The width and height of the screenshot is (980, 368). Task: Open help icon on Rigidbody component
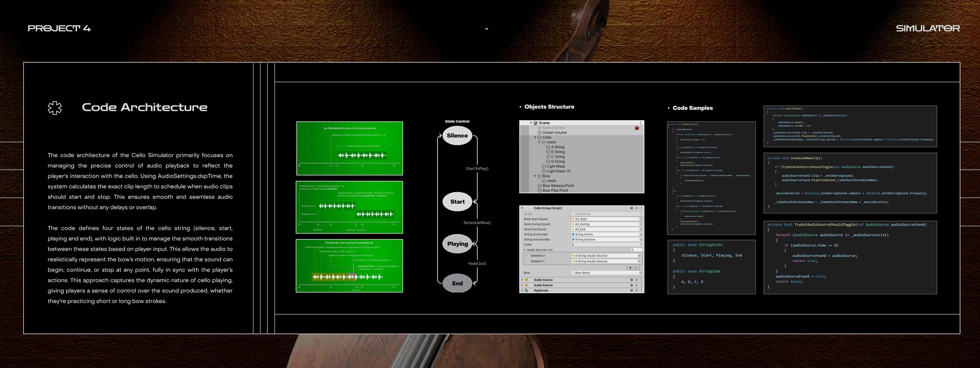click(632, 290)
